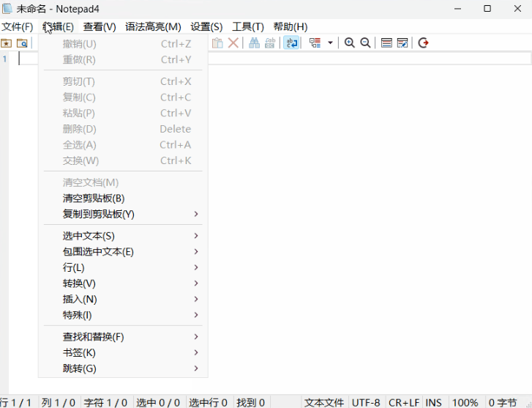Click the code folding tree icon
The image size is (532, 408).
315,42
